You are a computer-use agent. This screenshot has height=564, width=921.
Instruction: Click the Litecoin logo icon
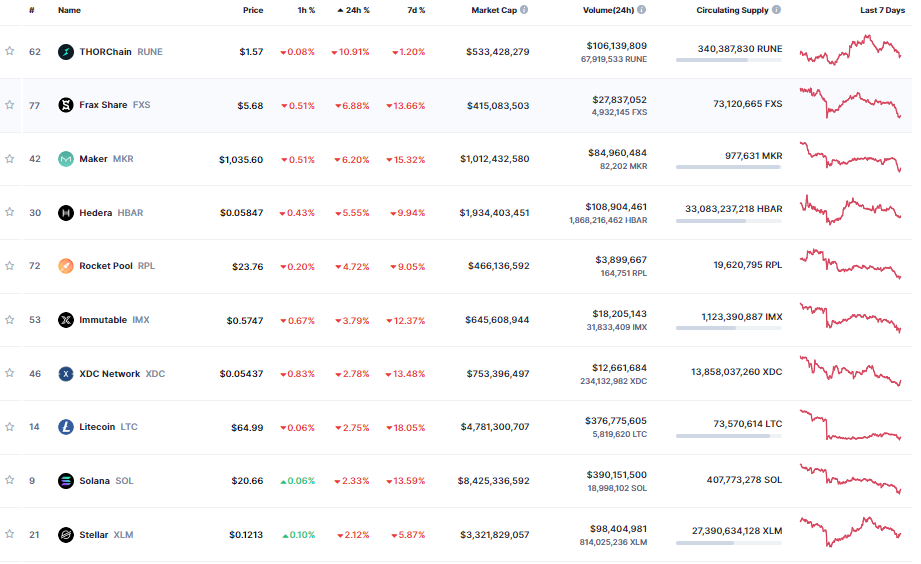66,427
